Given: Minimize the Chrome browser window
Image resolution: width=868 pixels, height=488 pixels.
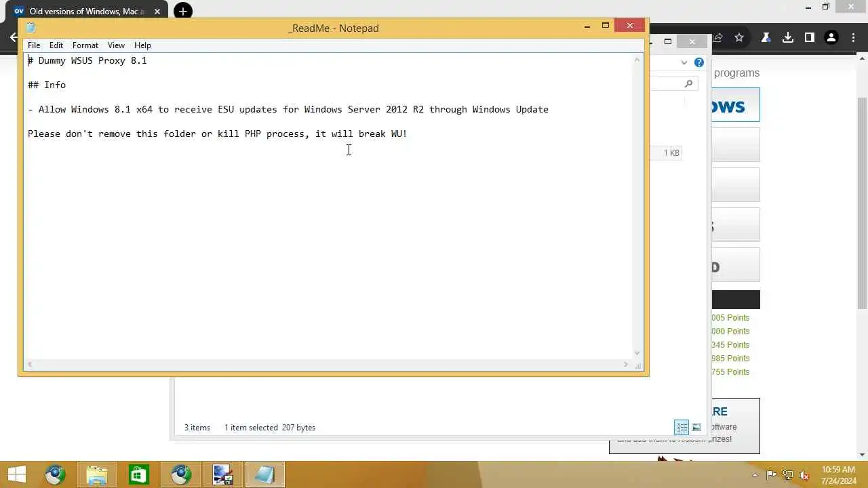Looking at the screenshot, I should [x=808, y=7].
